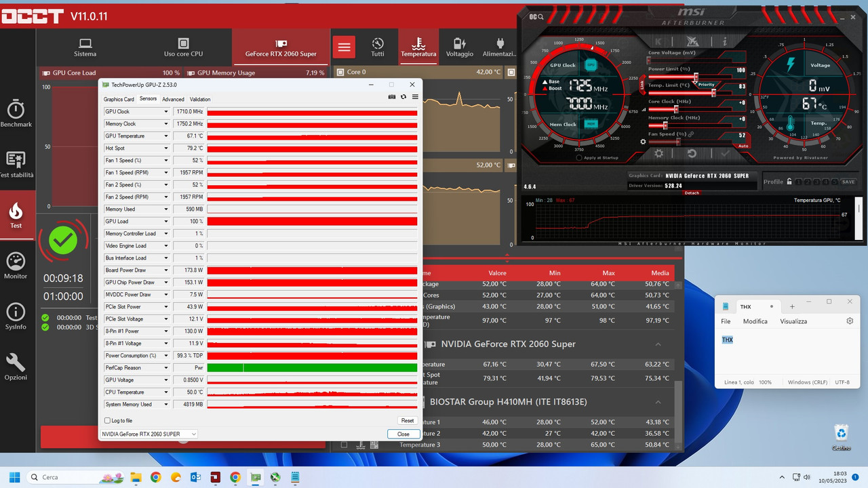This screenshot has height=488, width=868.
Task: Open Cestino recycle bin on desktop
Action: coord(841,437)
